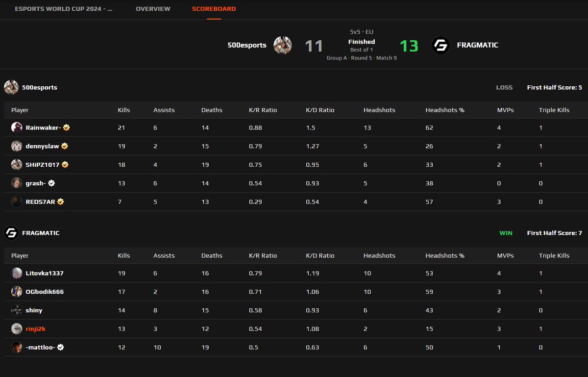The image size is (588, 377).
Task: Open FRAGMATIC team name in match header
Action: [477, 45]
